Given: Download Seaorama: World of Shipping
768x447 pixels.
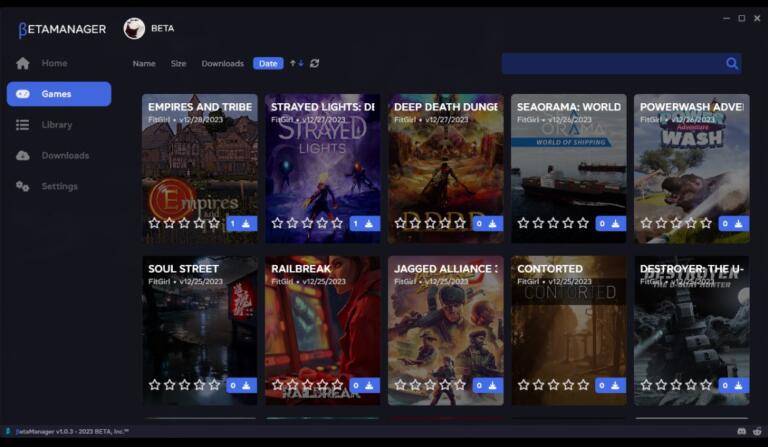Looking at the screenshot, I should tap(611, 224).
